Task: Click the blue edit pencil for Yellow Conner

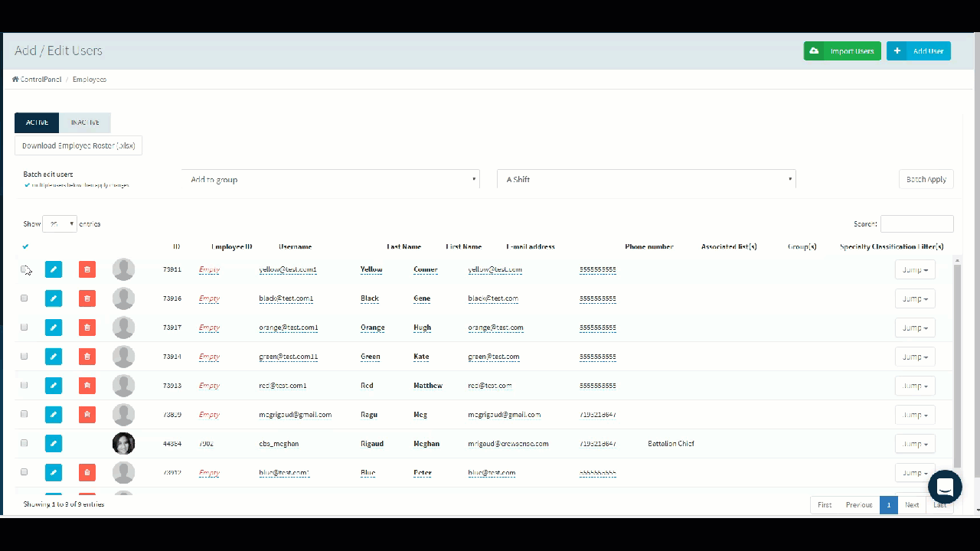Action: tap(54, 269)
